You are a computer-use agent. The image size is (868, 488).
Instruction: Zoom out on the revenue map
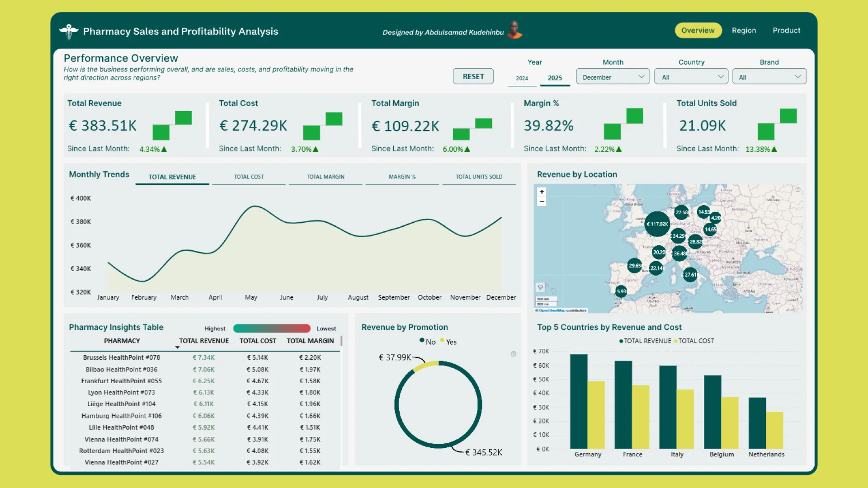click(x=542, y=202)
